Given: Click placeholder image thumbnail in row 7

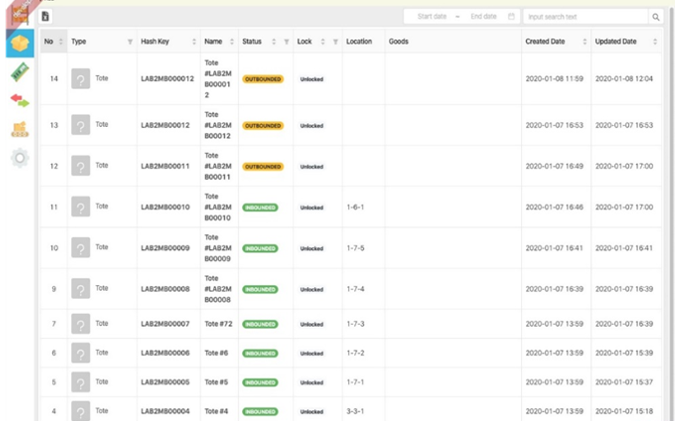Looking at the screenshot, I should (x=81, y=324).
